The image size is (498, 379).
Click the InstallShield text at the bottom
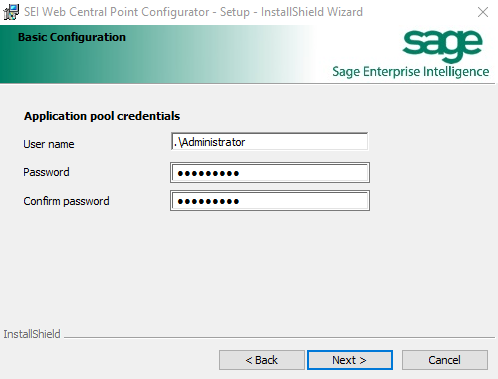click(32, 334)
